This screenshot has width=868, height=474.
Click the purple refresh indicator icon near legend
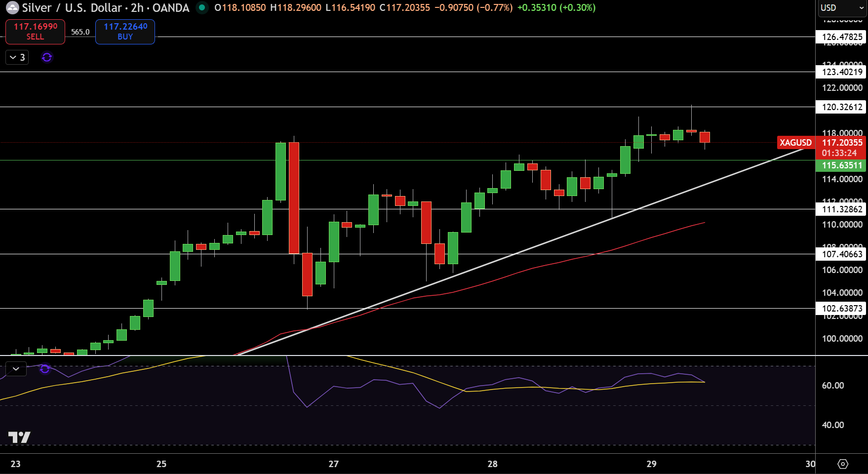(x=47, y=57)
